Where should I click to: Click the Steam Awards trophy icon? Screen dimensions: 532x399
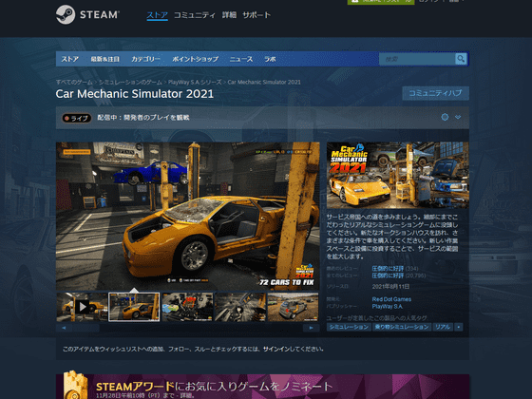click(x=75, y=385)
